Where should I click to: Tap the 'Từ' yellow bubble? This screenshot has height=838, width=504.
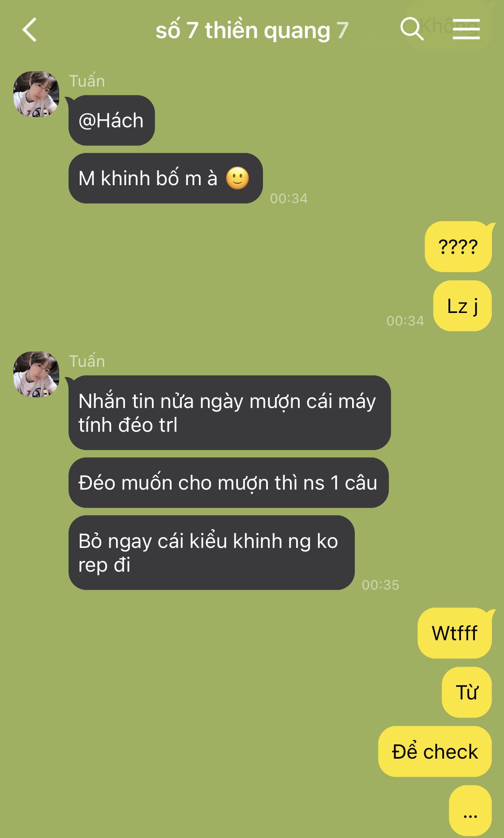click(x=467, y=692)
